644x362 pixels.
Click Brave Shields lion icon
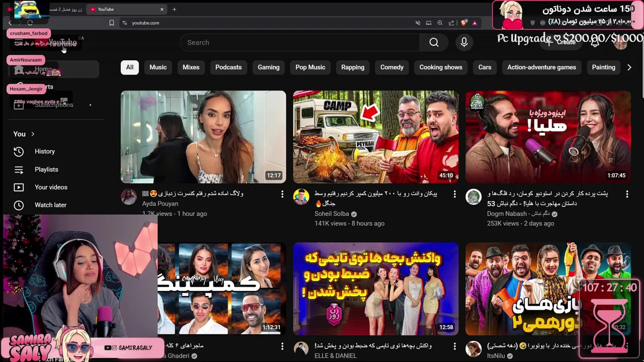click(463, 23)
